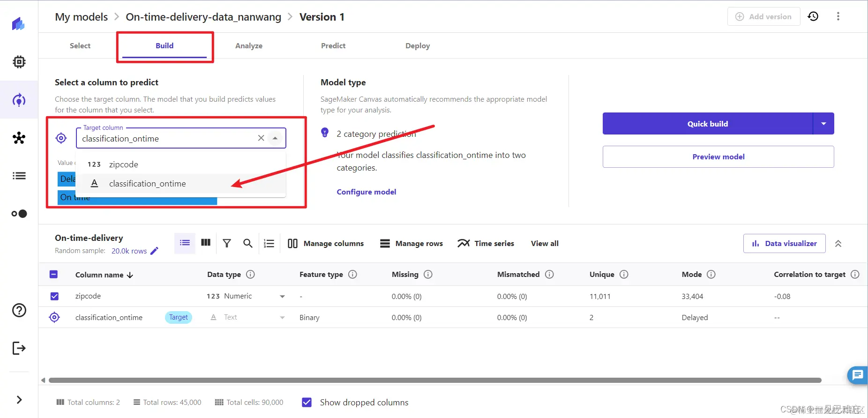Click the Preview model button

[x=718, y=157]
